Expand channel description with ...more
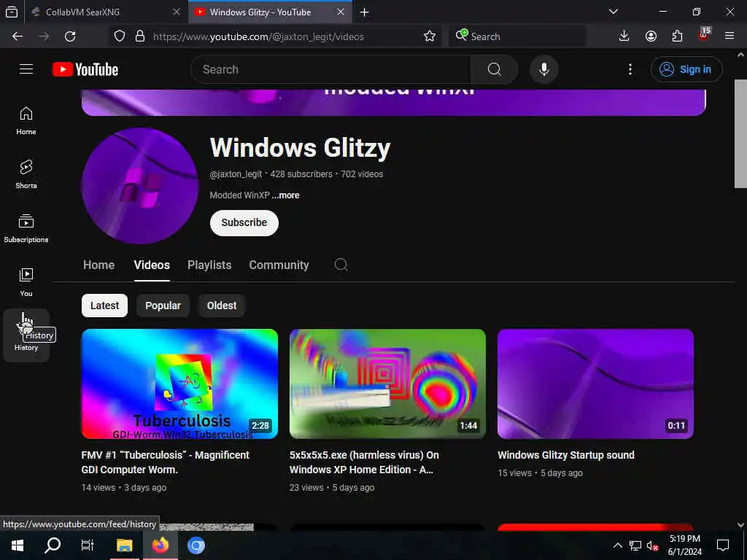Image resolution: width=747 pixels, height=560 pixels. click(x=286, y=195)
